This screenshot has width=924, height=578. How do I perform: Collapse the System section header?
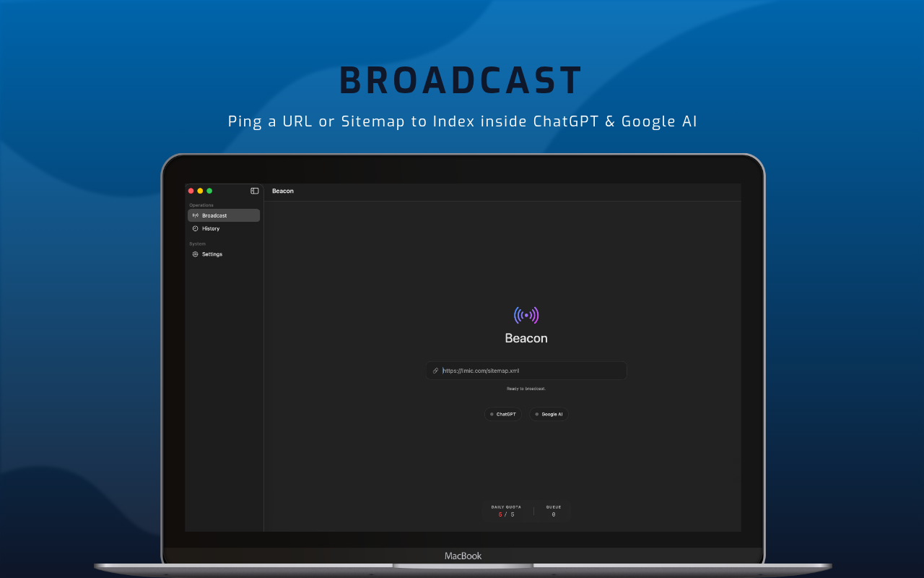pos(197,243)
